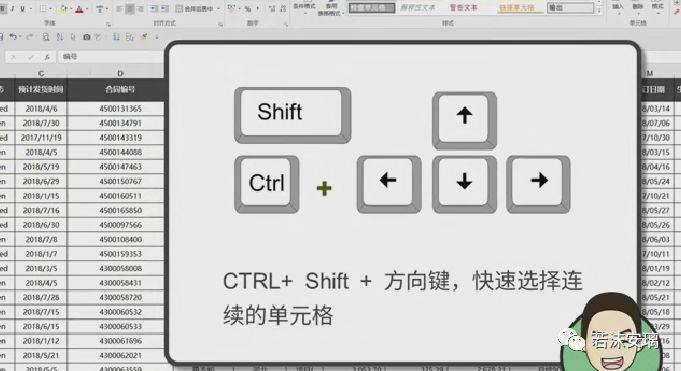Open the phonetic guide (文) tool

click(x=100, y=9)
